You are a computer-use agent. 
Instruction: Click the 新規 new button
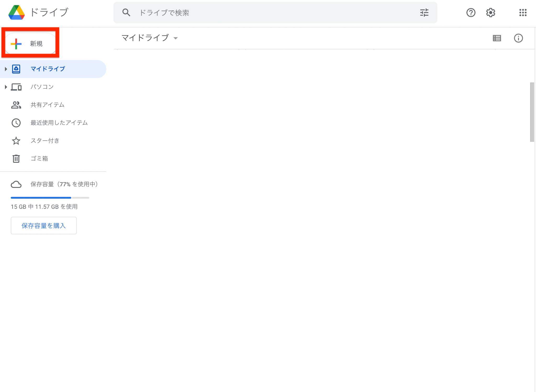(x=30, y=43)
